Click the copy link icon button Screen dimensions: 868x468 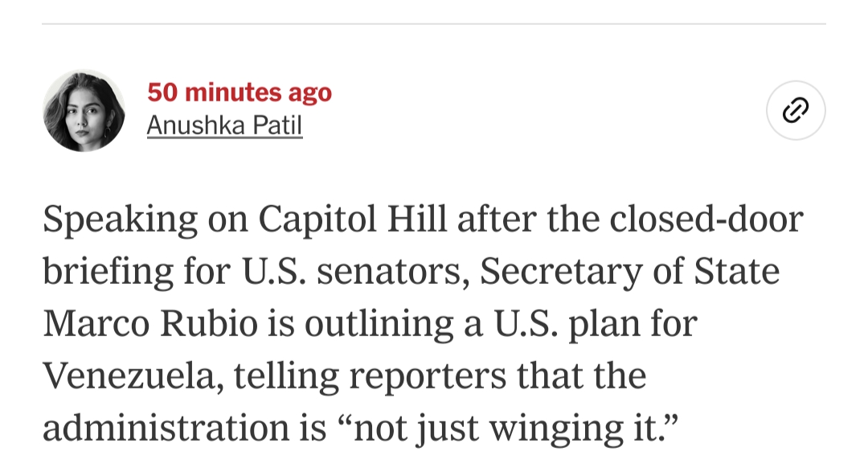pyautogui.click(x=795, y=111)
